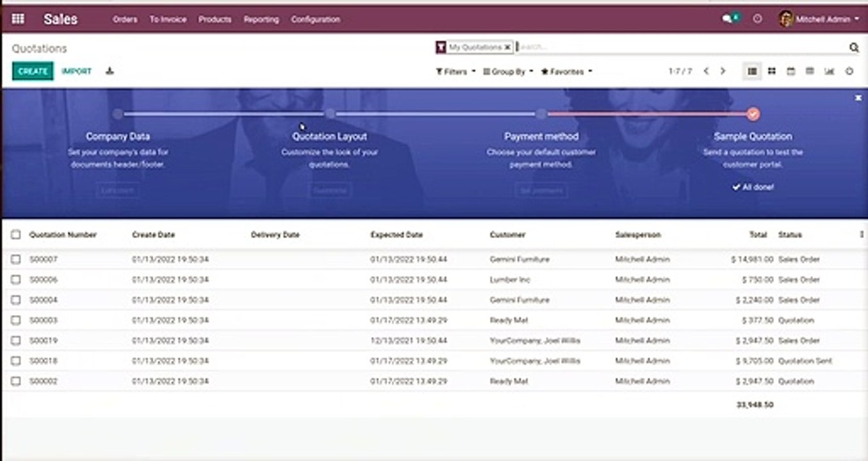The image size is (868, 461).
Task: Select checkbox for quotation S00018
Action: point(16,361)
